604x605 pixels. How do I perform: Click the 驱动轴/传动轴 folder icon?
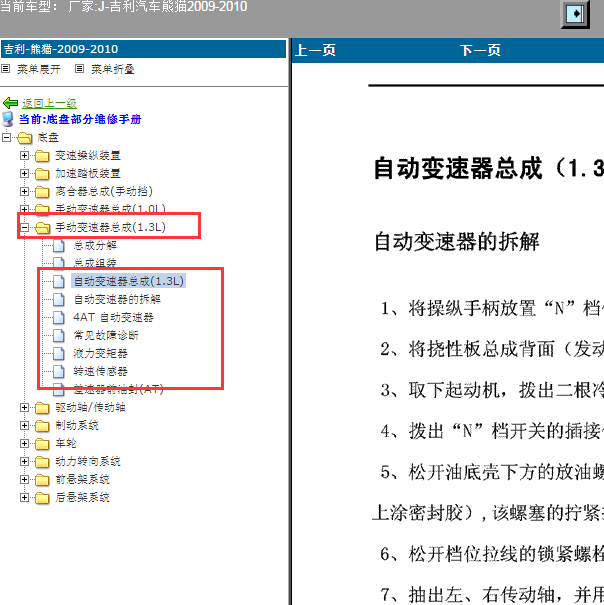[x=42, y=408]
